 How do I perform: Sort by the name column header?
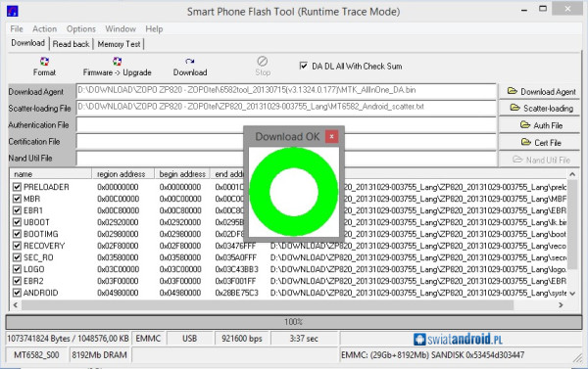click(51, 174)
